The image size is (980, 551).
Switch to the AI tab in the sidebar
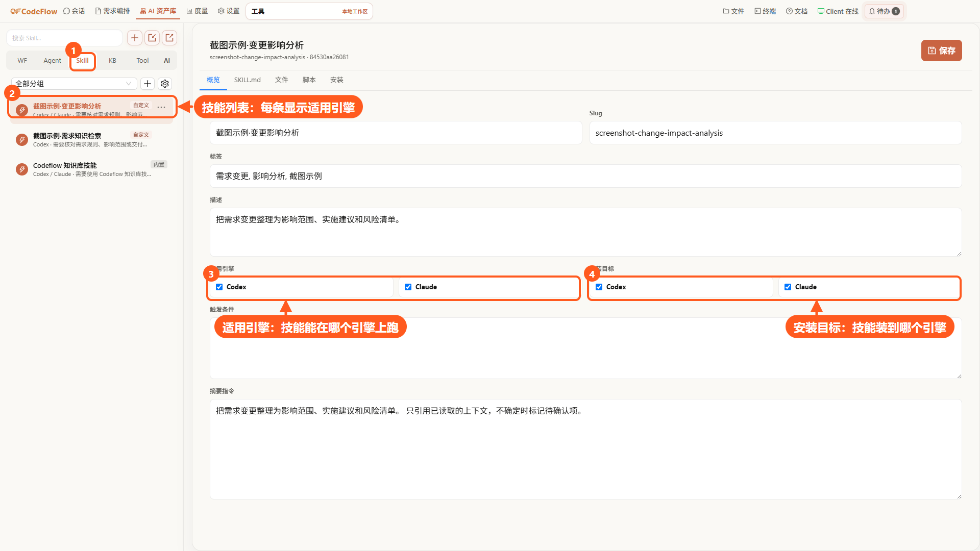tap(167, 60)
